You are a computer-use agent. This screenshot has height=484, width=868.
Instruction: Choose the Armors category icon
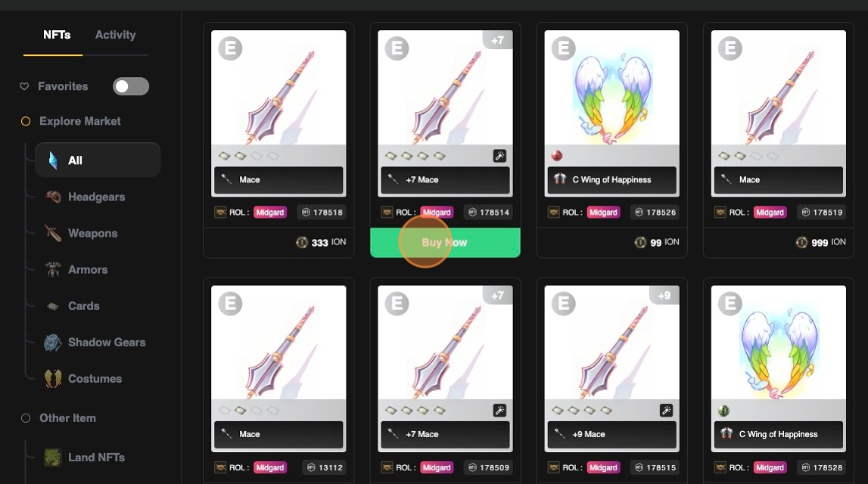(53, 270)
